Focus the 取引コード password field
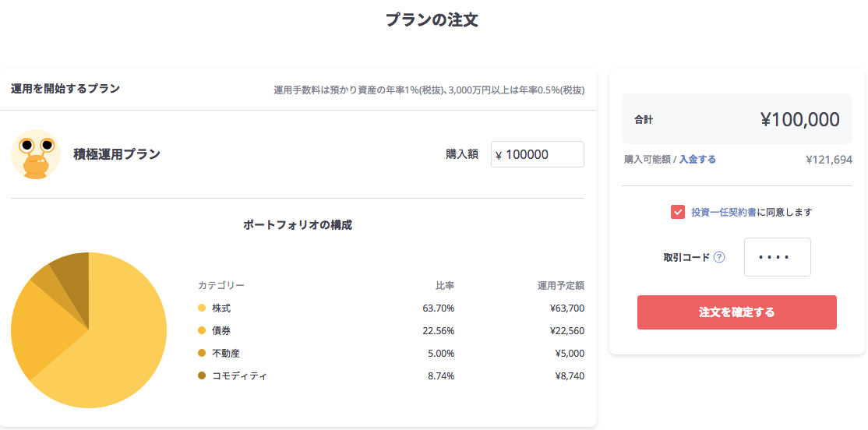The image size is (868, 430). (777, 257)
